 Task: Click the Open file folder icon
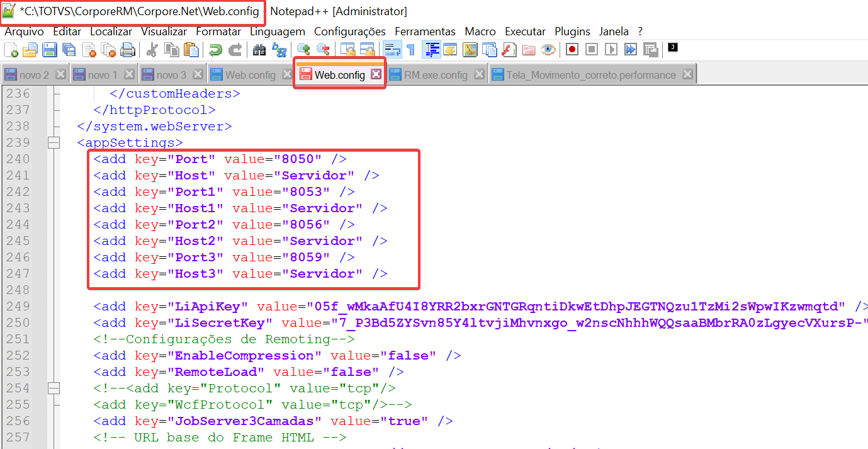(30, 49)
